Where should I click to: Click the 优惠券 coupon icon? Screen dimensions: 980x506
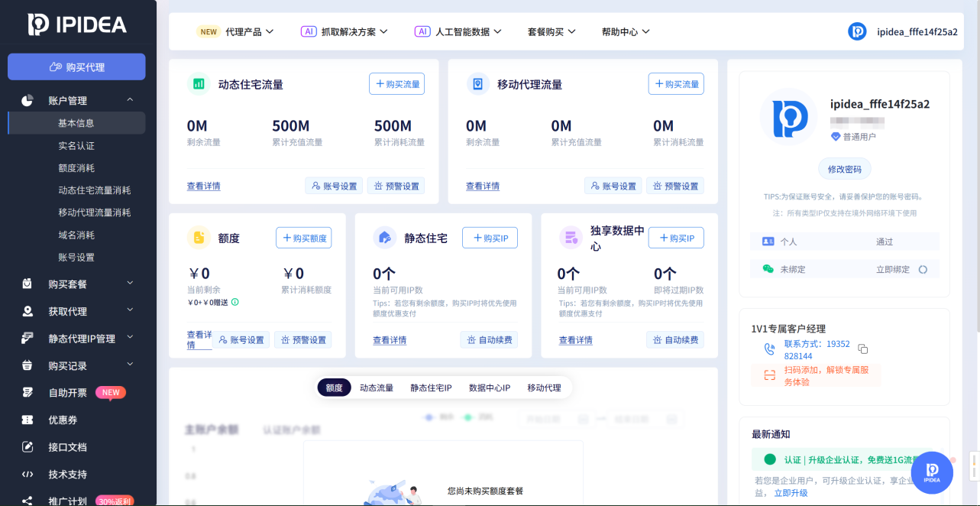click(x=27, y=420)
